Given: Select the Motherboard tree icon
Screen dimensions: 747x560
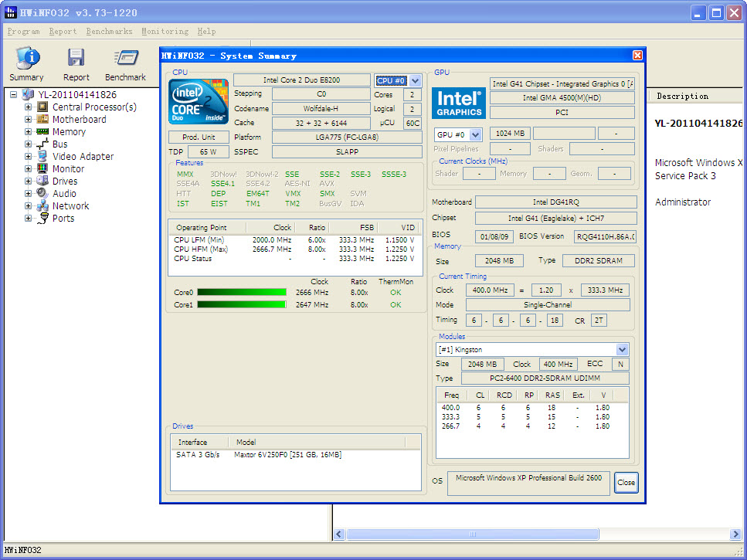Looking at the screenshot, I should [x=42, y=120].
